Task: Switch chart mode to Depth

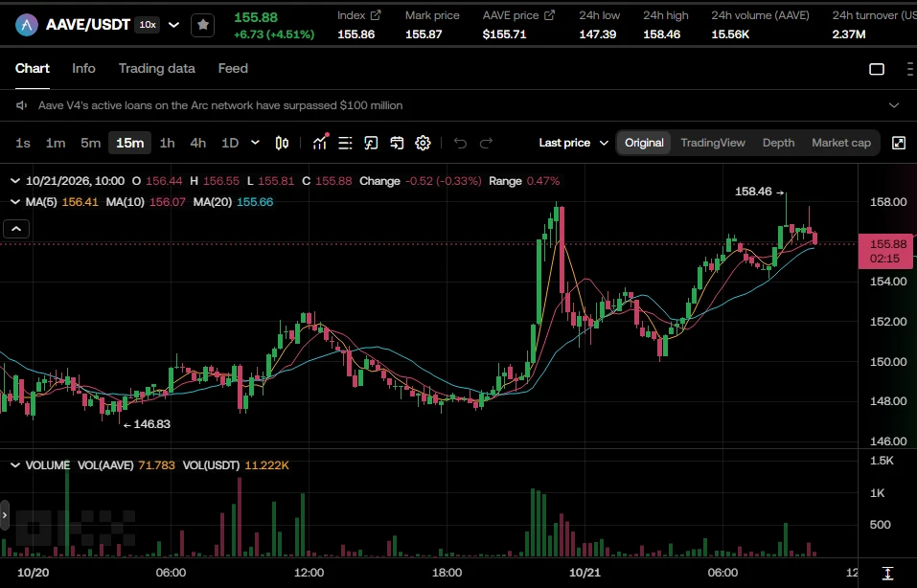Action: [x=778, y=143]
